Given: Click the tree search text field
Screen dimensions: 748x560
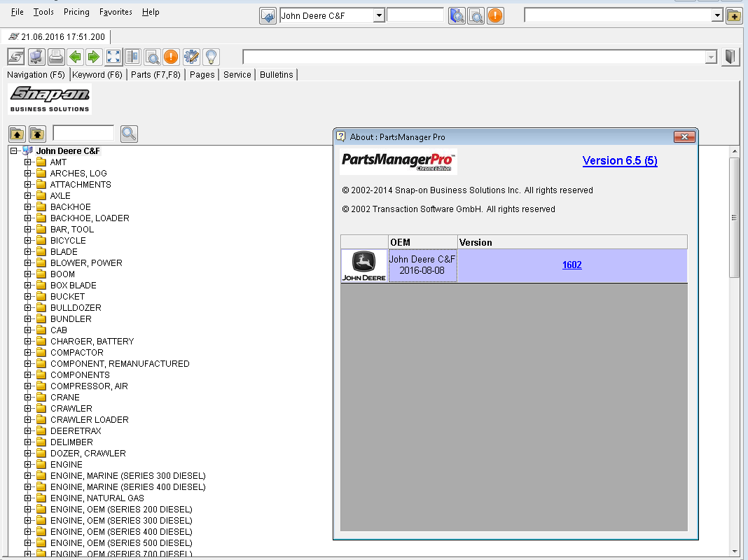Looking at the screenshot, I should coord(83,133).
